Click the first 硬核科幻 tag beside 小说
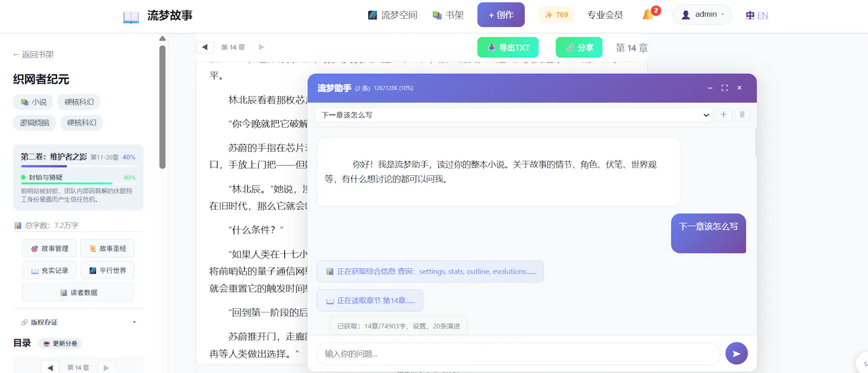This screenshot has width=868, height=373. pyautogui.click(x=79, y=102)
